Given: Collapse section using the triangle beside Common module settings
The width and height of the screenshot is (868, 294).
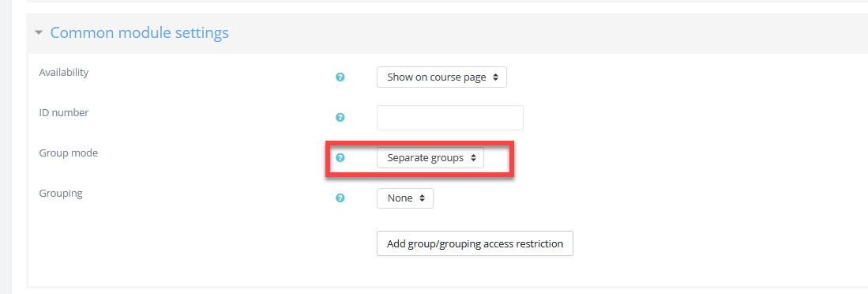Looking at the screenshot, I should point(38,33).
